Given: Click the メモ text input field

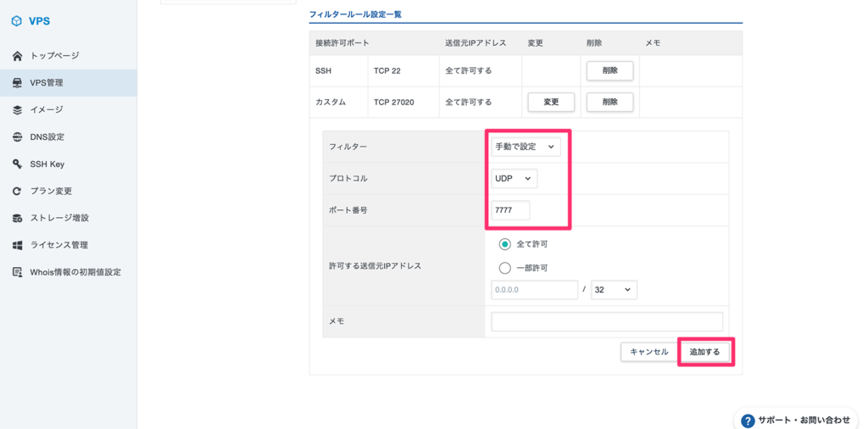Looking at the screenshot, I should pos(607,321).
